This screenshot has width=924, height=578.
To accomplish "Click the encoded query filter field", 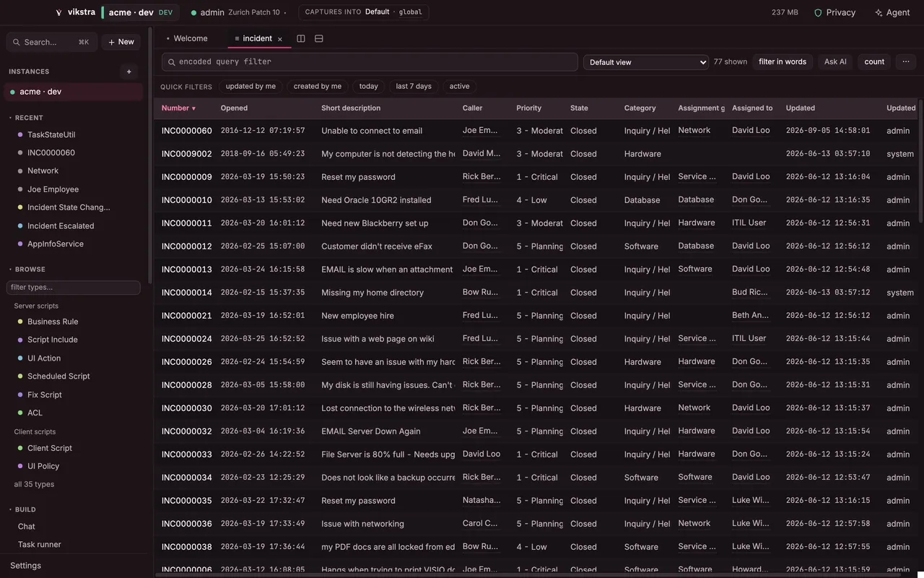I will pos(370,62).
